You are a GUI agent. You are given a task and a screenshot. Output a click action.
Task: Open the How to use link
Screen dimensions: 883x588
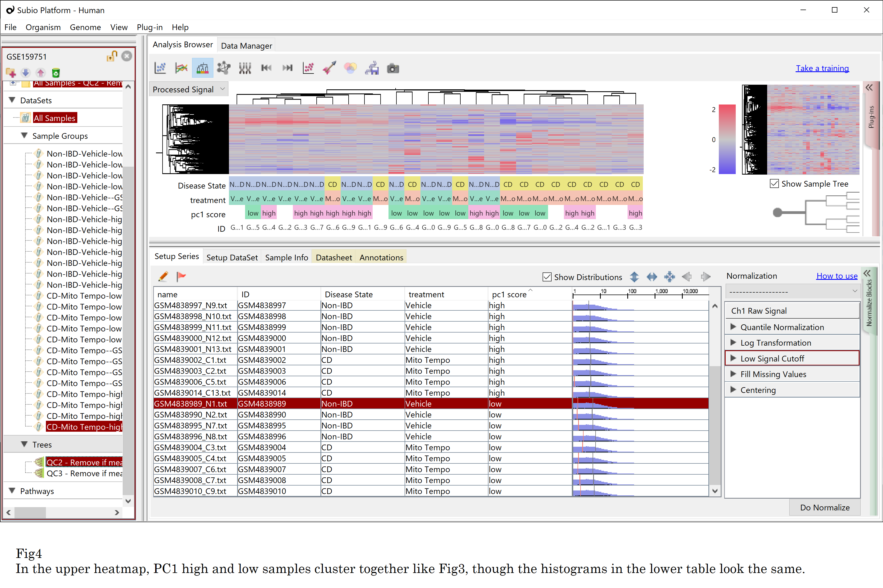[837, 276]
